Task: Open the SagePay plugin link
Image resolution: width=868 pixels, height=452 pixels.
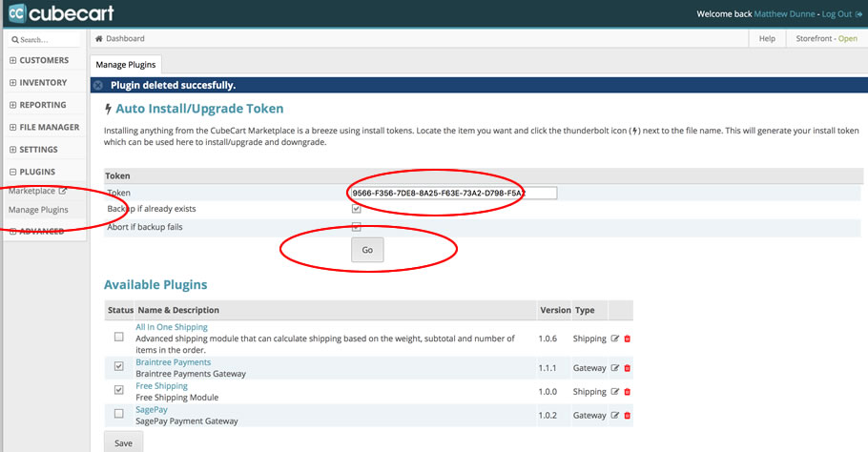Action: [152, 409]
